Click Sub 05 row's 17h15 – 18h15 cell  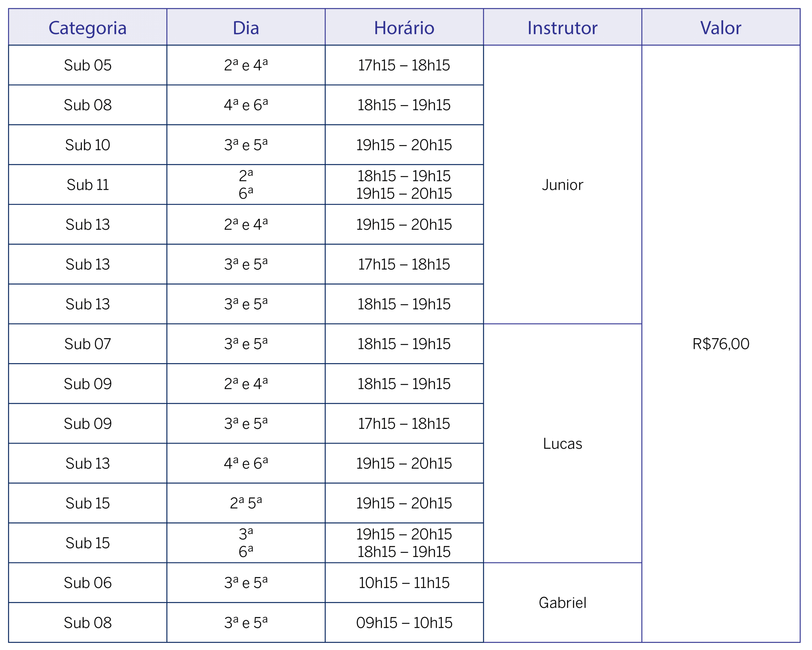coord(404,65)
